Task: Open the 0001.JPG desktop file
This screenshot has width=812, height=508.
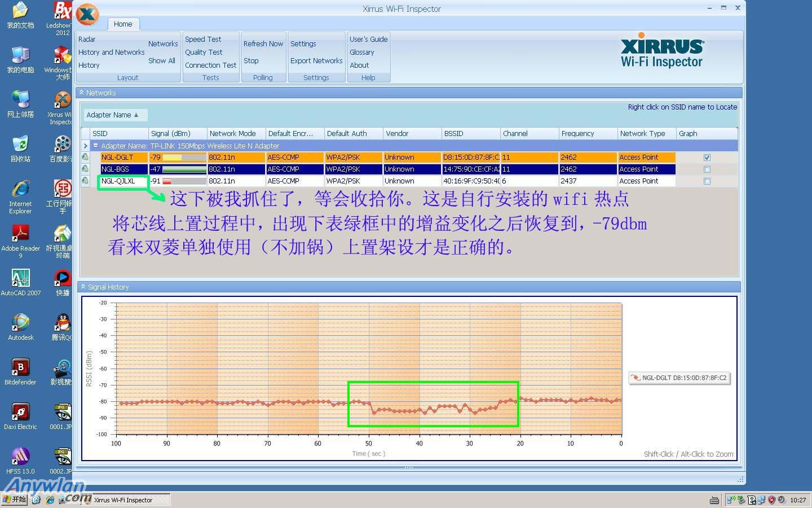Action: [x=61, y=417]
